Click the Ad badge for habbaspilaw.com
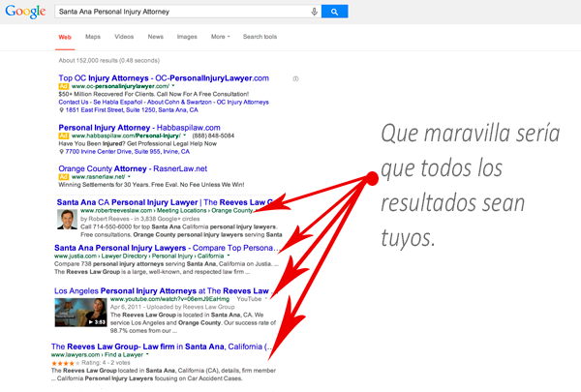The height and width of the screenshot is (392, 581). pos(63,136)
